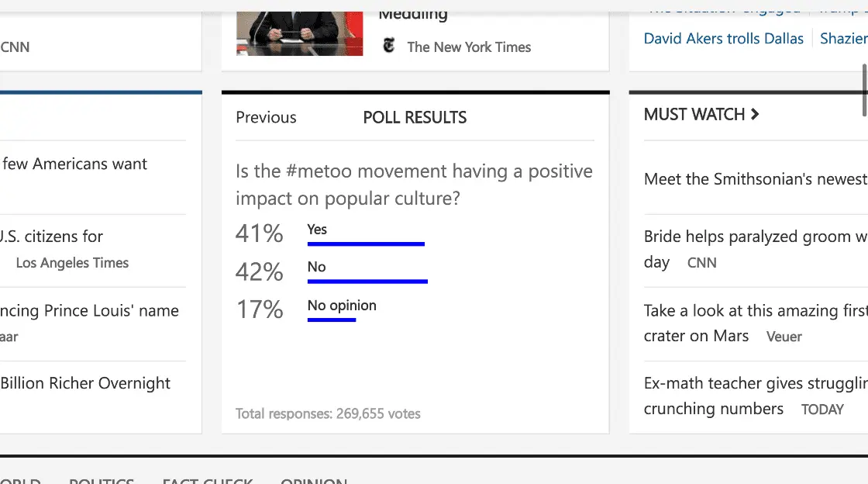Click the 42% No result percentage
Viewport: 868px width, 484px height.
[260, 271]
